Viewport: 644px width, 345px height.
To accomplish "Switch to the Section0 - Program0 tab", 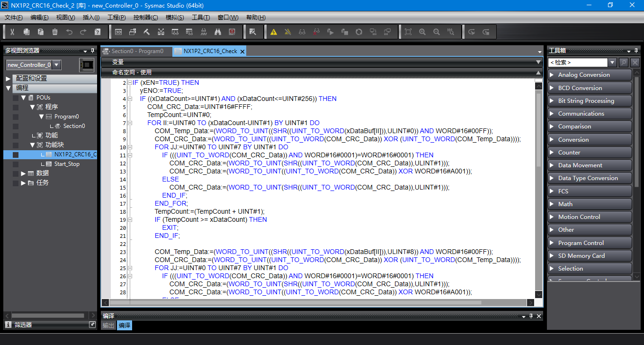I will click(137, 51).
